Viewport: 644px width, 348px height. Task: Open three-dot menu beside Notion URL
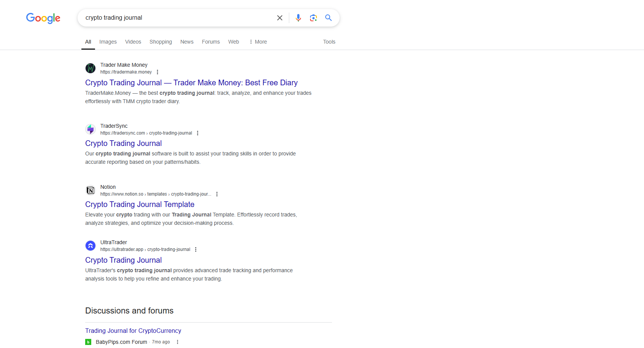(217, 194)
